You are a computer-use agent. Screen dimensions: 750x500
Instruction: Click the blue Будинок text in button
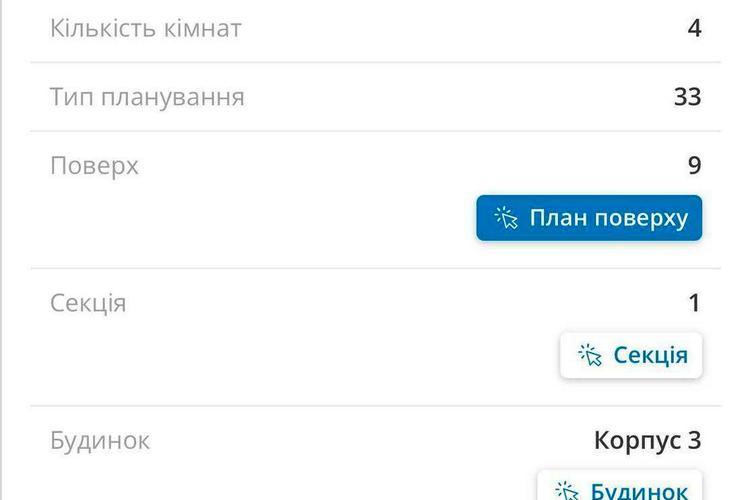point(640,491)
